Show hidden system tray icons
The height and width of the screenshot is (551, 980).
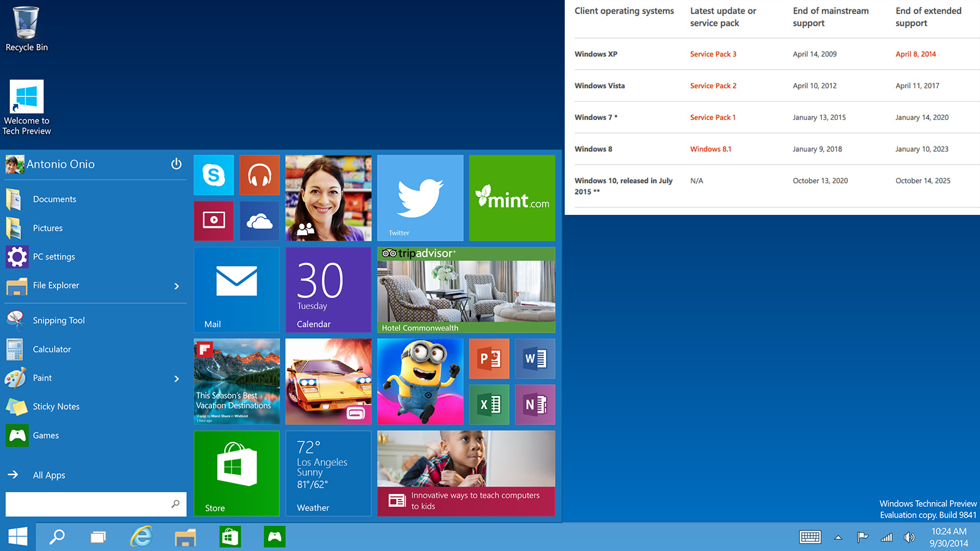838,538
